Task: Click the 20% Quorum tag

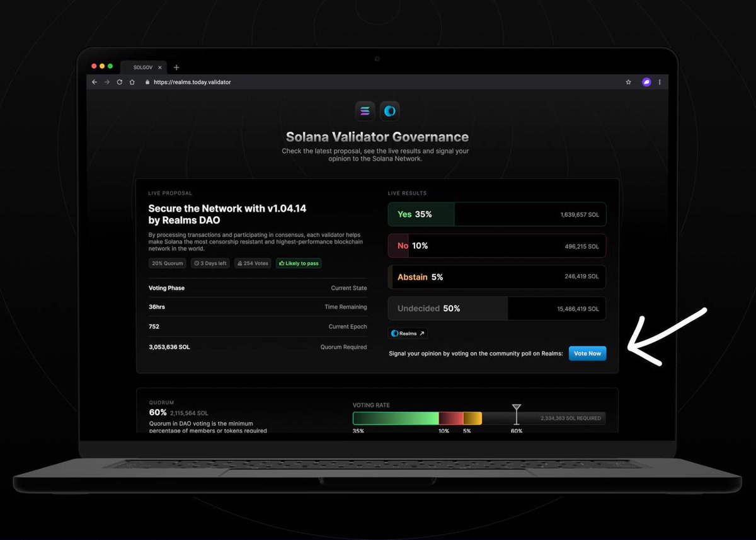Action: tap(168, 263)
